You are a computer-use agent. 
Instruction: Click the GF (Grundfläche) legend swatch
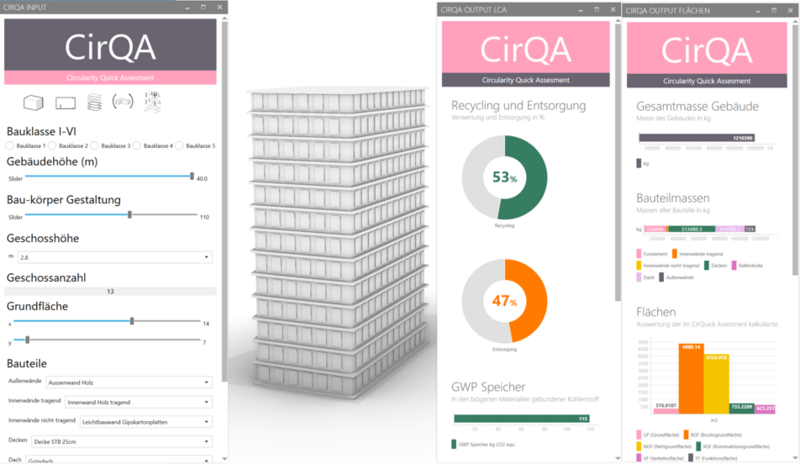pos(639,435)
